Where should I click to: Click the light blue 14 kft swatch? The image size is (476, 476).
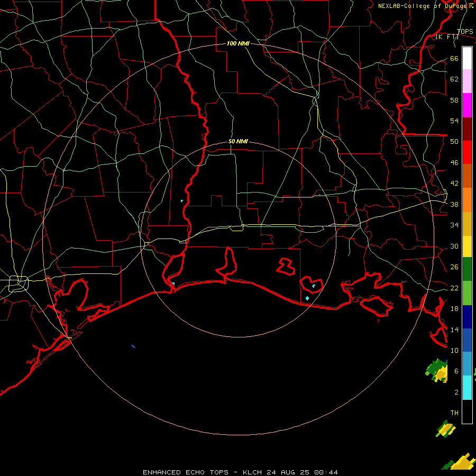[x=467, y=364]
